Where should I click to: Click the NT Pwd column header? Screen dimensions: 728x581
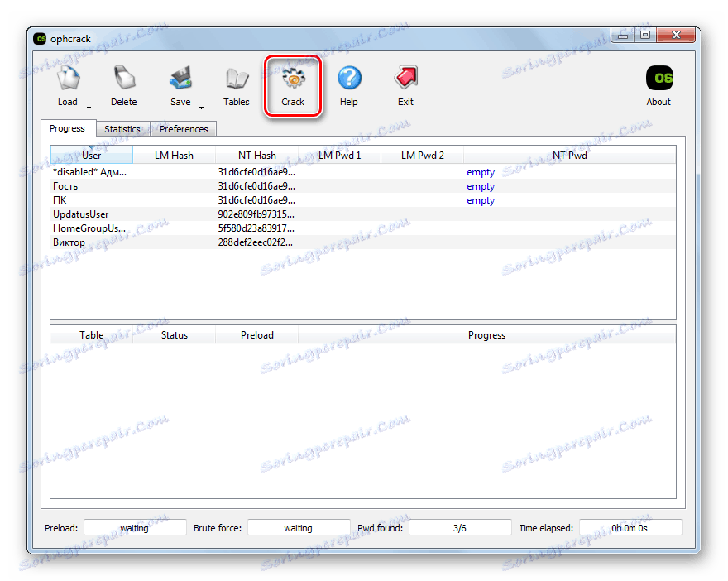(x=570, y=155)
